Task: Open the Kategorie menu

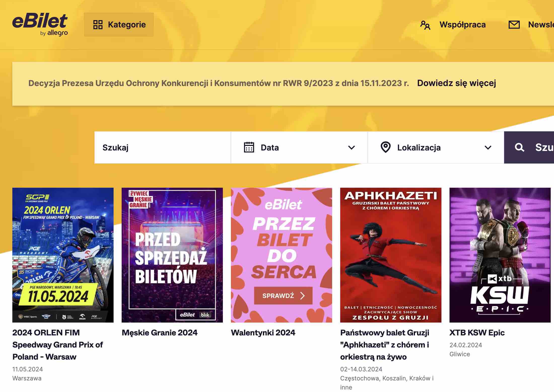Action: tap(127, 25)
